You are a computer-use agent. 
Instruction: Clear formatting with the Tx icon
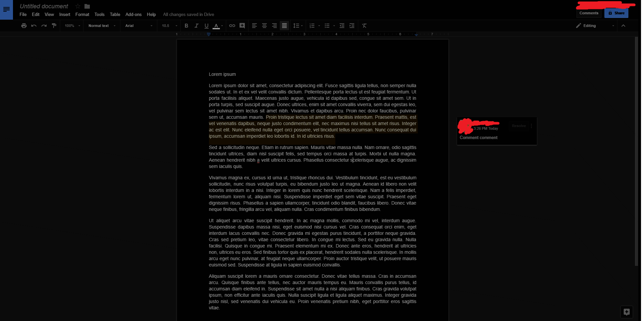(x=364, y=26)
